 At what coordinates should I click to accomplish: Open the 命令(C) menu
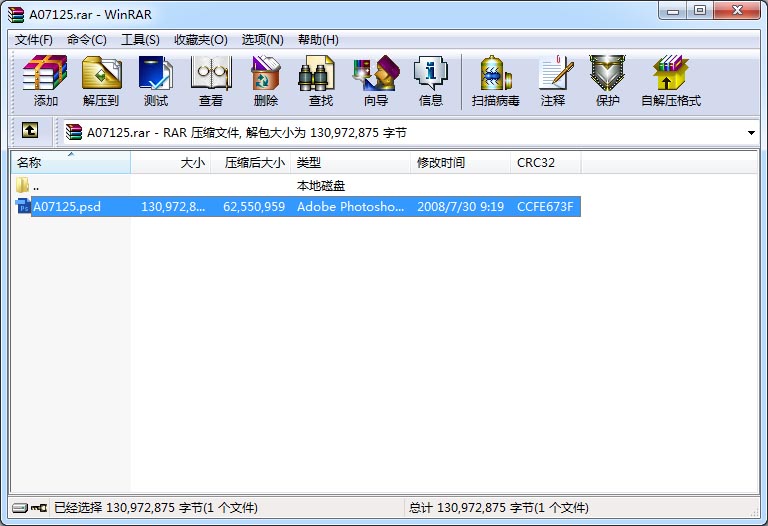(x=87, y=40)
